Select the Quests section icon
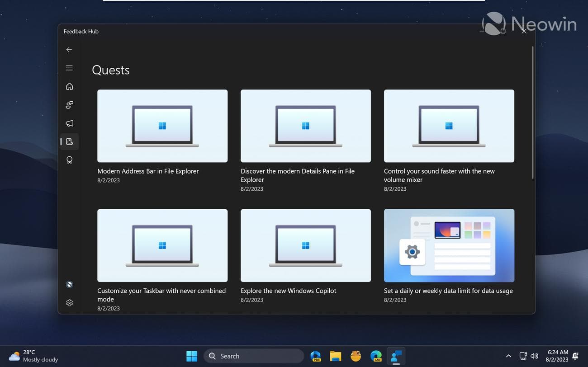 [69, 141]
